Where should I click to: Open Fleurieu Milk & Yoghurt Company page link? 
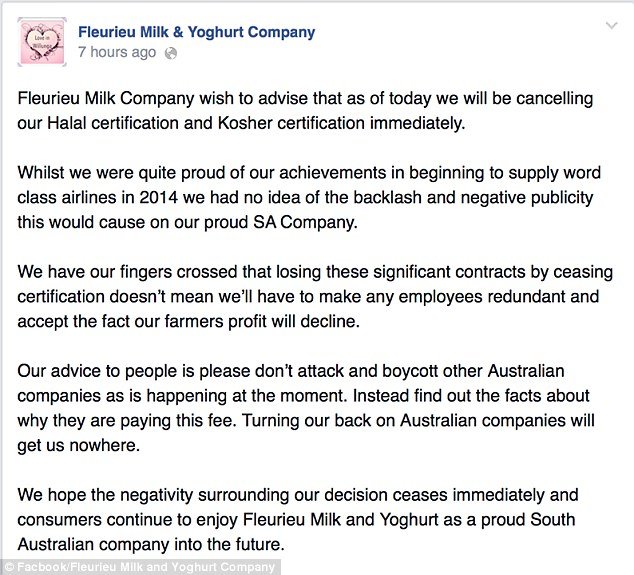pyautogui.click(x=197, y=32)
